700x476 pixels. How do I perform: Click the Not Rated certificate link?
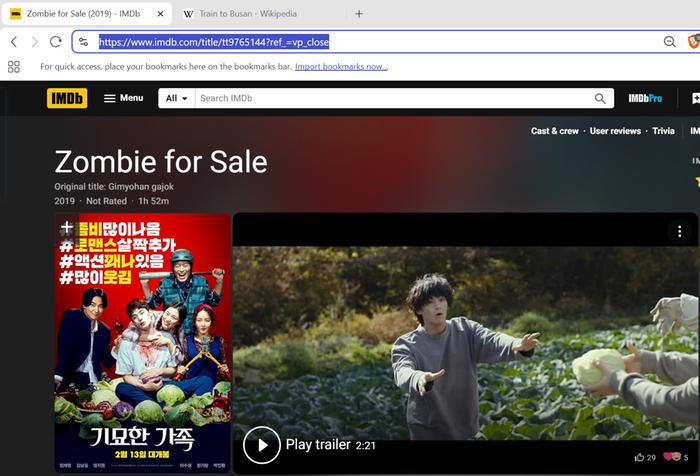coord(106,201)
